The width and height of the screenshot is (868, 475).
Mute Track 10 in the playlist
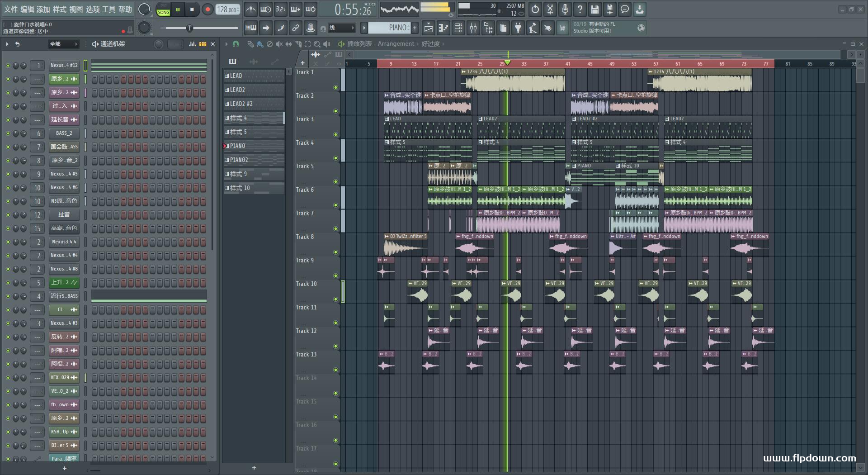pos(335,299)
